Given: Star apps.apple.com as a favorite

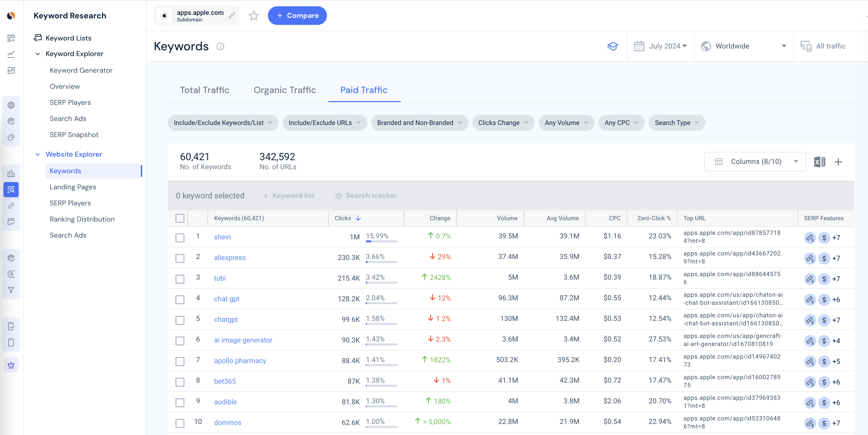Looking at the screenshot, I should pos(253,16).
